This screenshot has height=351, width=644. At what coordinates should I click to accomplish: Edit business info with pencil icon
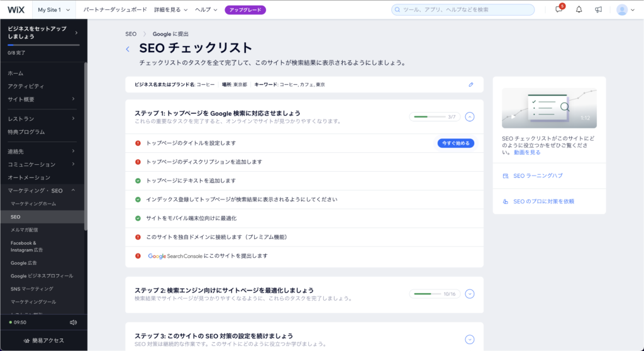coord(471,85)
